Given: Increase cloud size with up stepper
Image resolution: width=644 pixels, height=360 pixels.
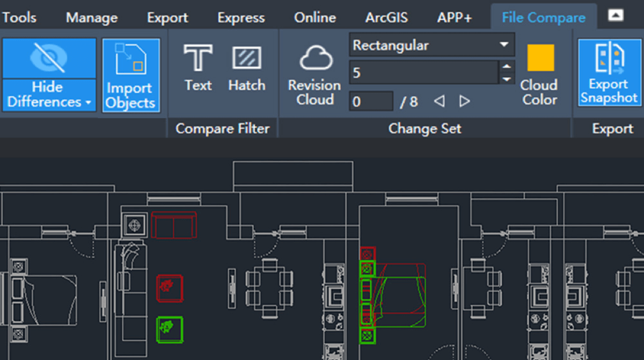Looking at the screenshot, I should [507, 66].
